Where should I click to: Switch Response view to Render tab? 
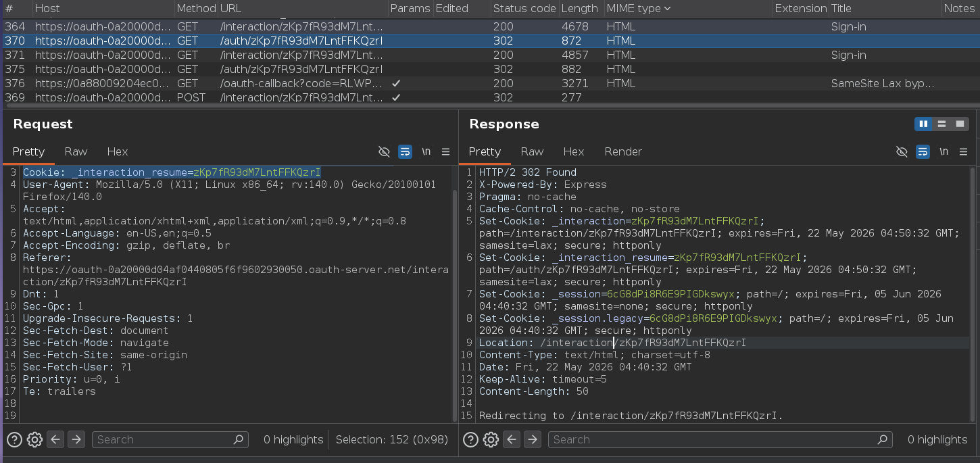[623, 151]
